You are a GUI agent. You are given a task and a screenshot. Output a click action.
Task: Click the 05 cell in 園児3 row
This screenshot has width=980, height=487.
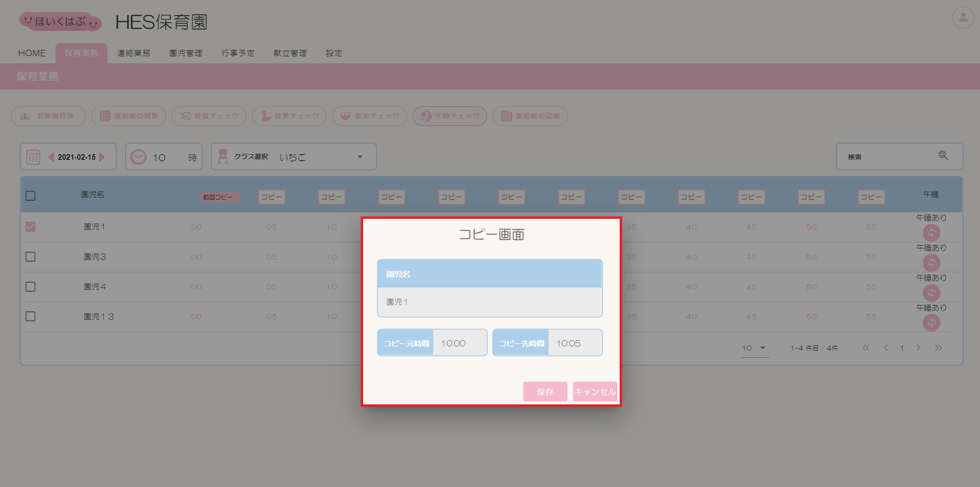pos(271,257)
